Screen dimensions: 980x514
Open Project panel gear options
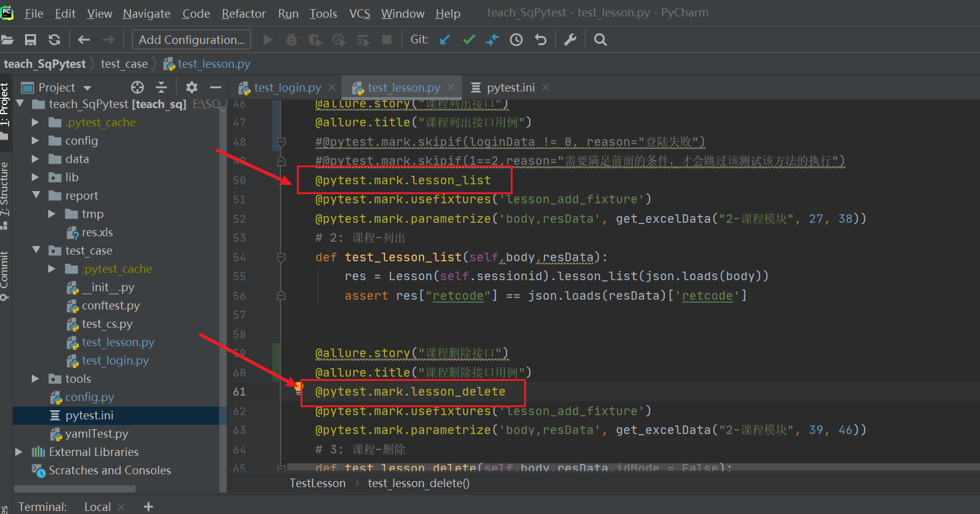pyautogui.click(x=192, y=87)
